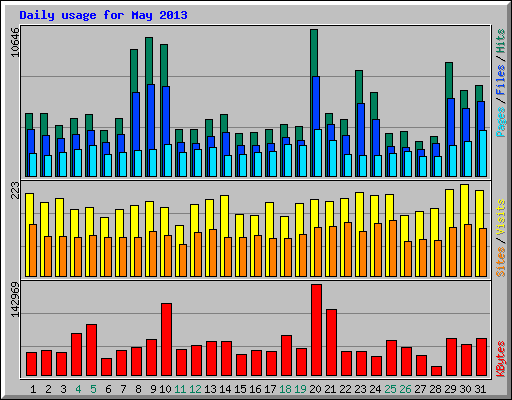Click the shortest red KBytes bar for day 28
Image resolution: width=512 pixels, height=400 pixels.
[x=437, y=371]
